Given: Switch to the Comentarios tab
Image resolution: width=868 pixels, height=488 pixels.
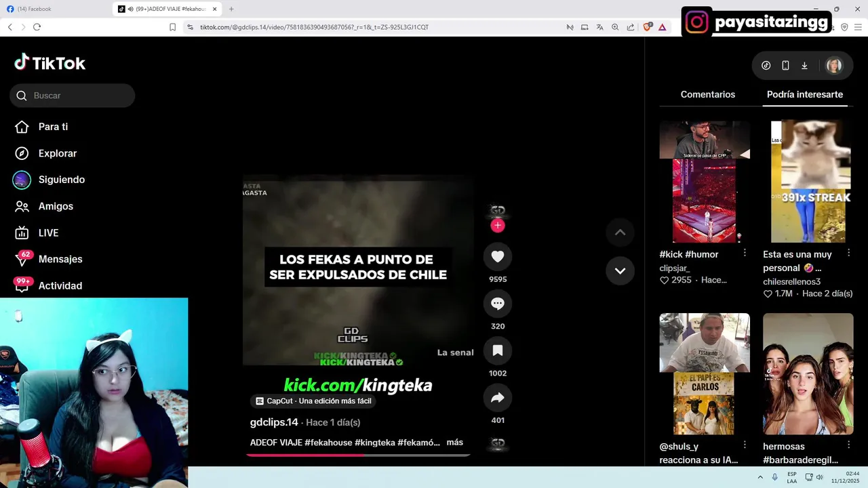Looking at the screenshot, I should 708,95.
